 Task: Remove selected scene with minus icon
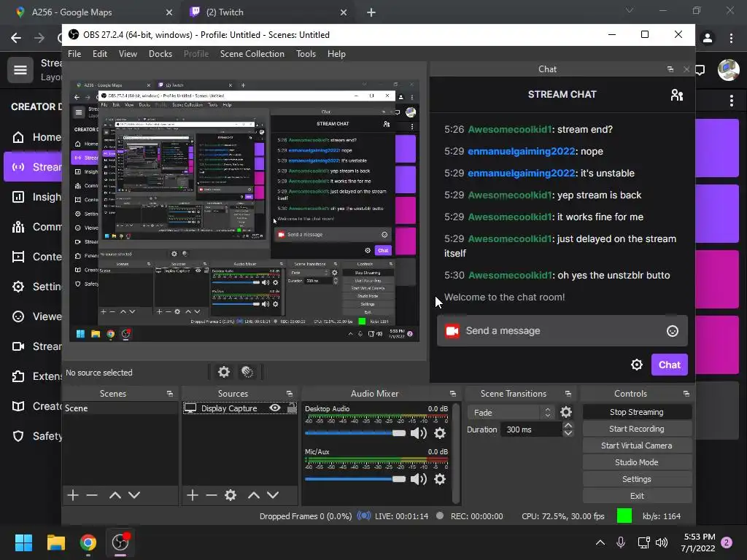[x=92, y=495]
